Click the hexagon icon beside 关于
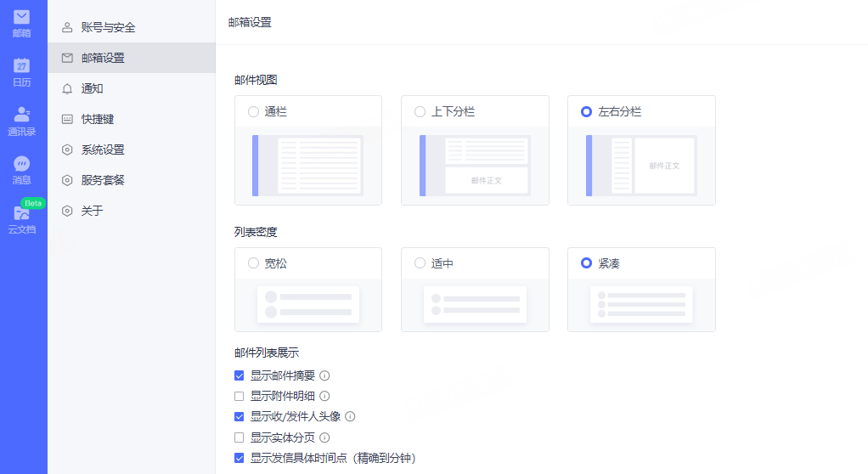This screenshot has width=868, height=474. pos(67,211)
